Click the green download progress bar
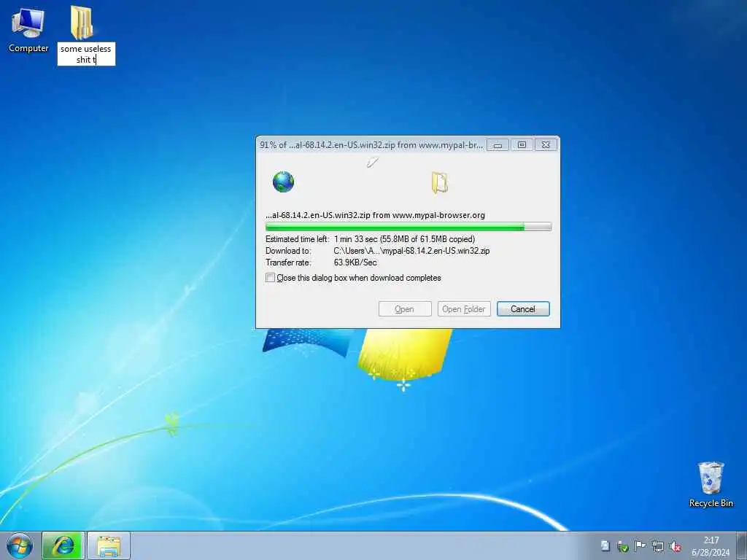The height and width of the screenshot is (560, 747). [409, 227]
